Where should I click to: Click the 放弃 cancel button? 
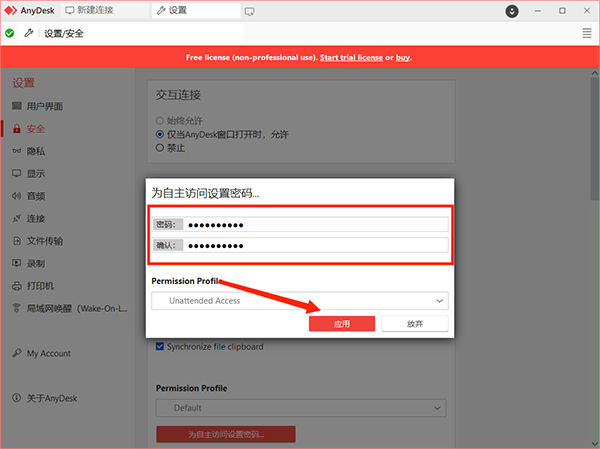pyautogui.click(x=415, y=324)
